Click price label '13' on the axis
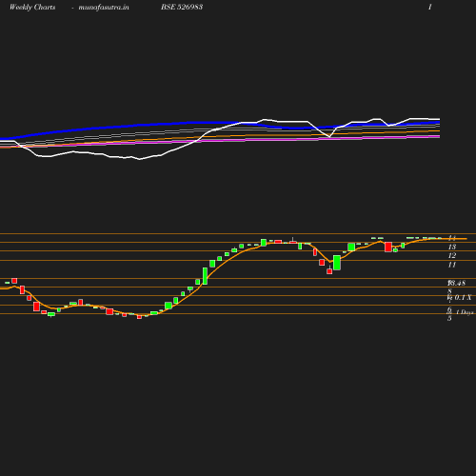Image resolution: width=476 pixels, height=476 pixels. click(452, 247)
